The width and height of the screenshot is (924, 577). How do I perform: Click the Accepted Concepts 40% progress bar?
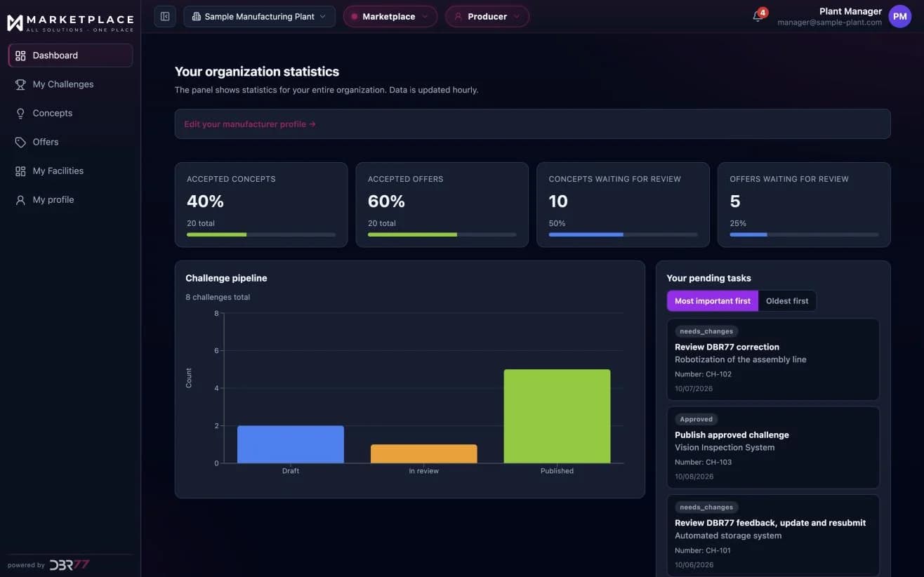(x=261, y=234)
